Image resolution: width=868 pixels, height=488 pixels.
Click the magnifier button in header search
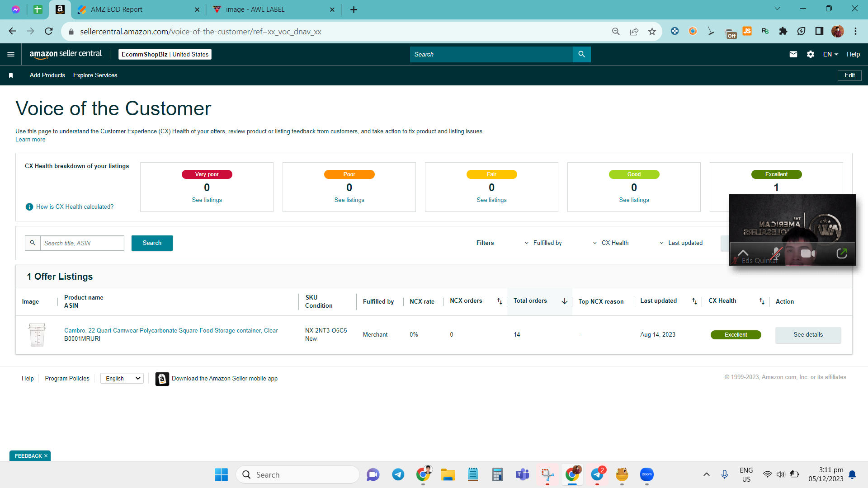click(x=581, y=54)
